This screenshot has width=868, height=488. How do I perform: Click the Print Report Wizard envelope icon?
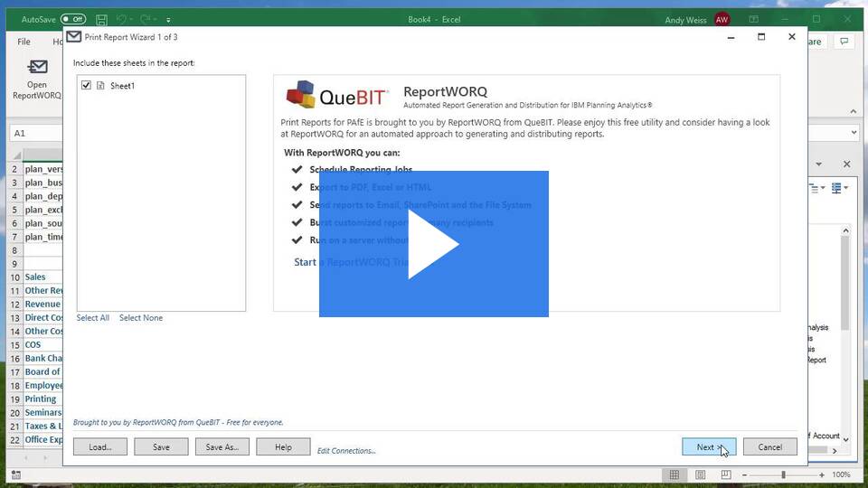[73, 36]
